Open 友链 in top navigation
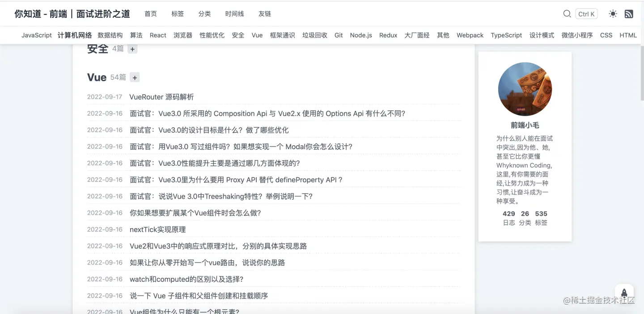Viewport: 644px width, 314px height. [265, 14]
